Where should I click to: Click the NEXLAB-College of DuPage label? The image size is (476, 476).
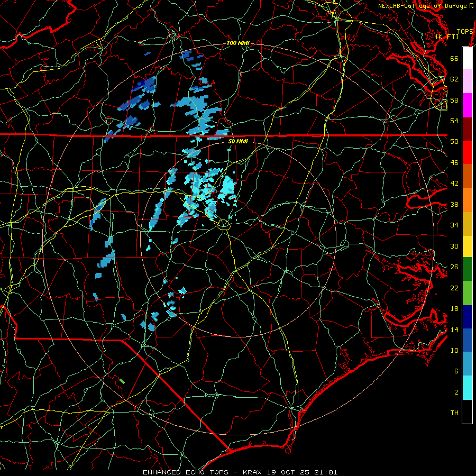[424, 6]
